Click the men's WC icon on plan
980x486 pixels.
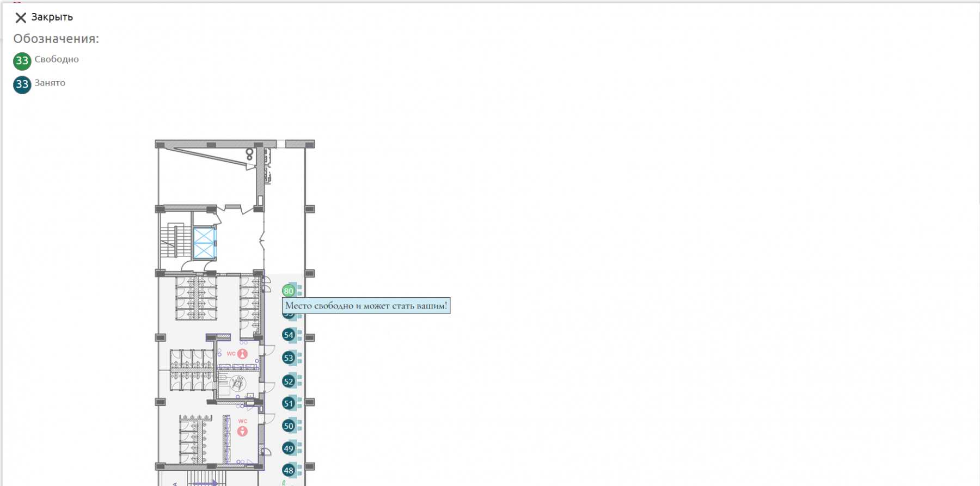pos(242,431)
